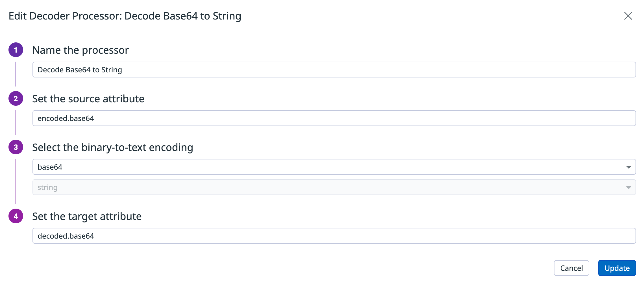
Task: Click the 'Set the source attribute' heading
Action: [88, 99]
